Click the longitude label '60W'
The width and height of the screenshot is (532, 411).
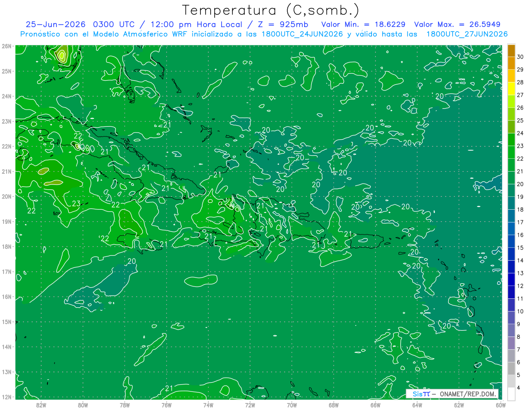[x=501, y=405]
